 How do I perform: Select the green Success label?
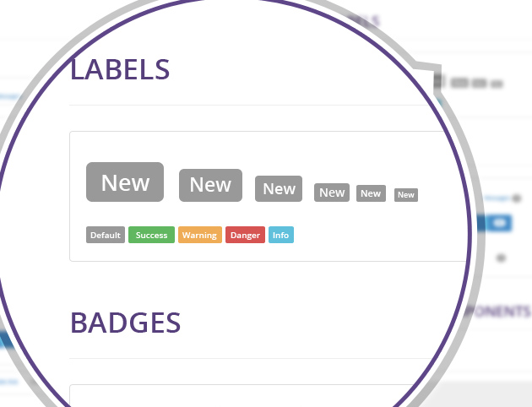click(x=151, y=235)
